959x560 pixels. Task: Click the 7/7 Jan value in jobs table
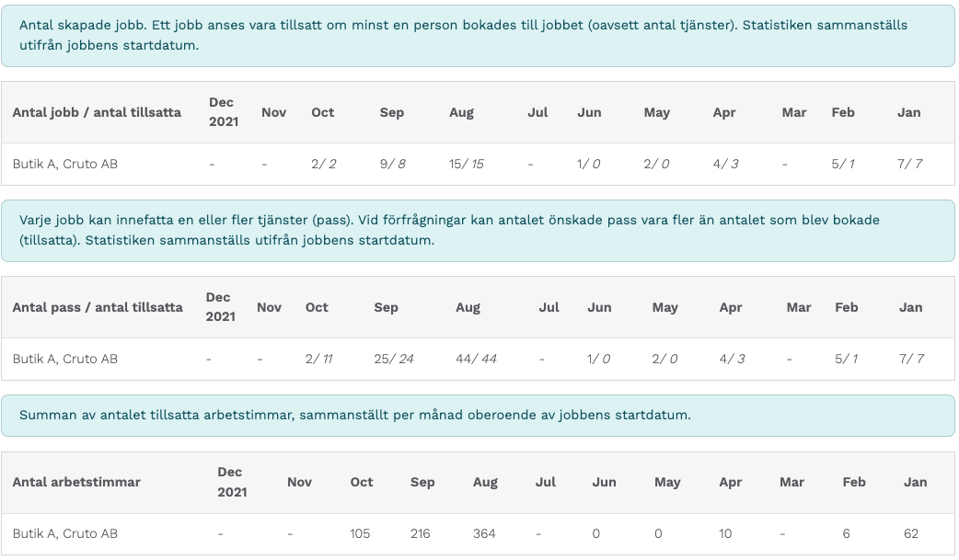[x=909, y=164]
